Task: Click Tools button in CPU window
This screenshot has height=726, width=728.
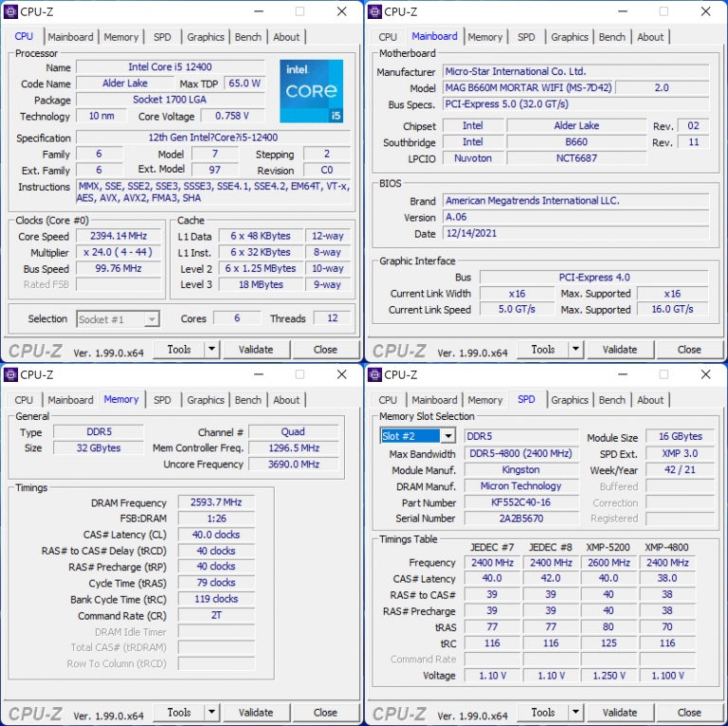Action: (x=179, y=349)
